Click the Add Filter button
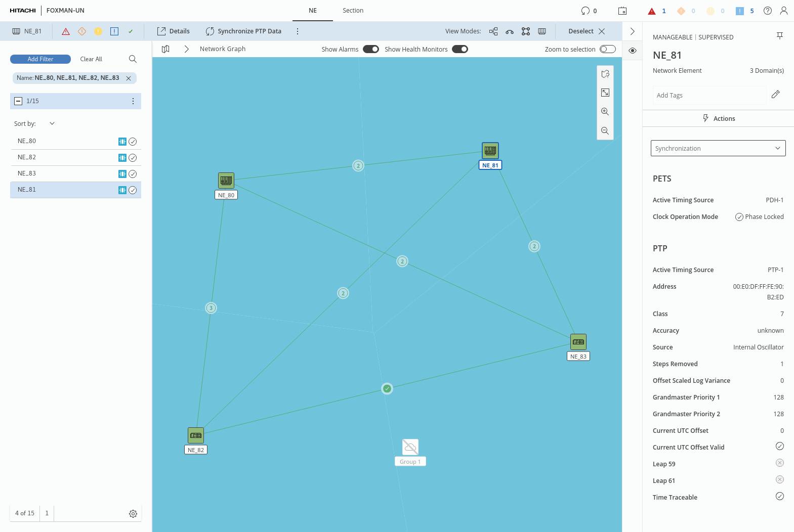This screenshot has height=532, width=794. (x=40, y=59)
